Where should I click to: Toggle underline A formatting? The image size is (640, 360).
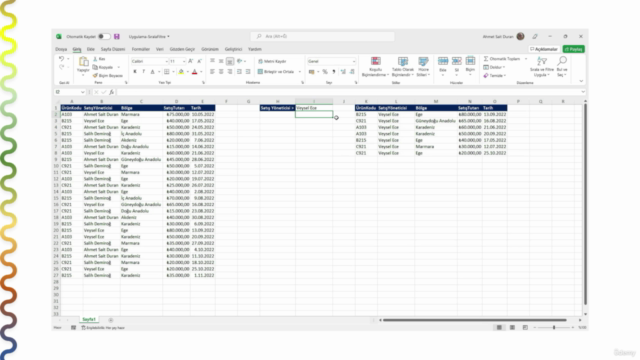coord(152,72)
